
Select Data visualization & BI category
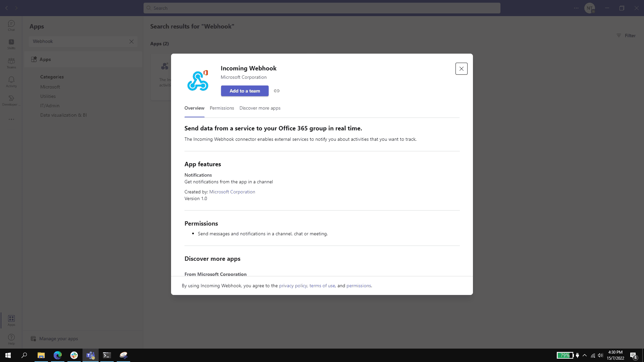tap(63, 115)
